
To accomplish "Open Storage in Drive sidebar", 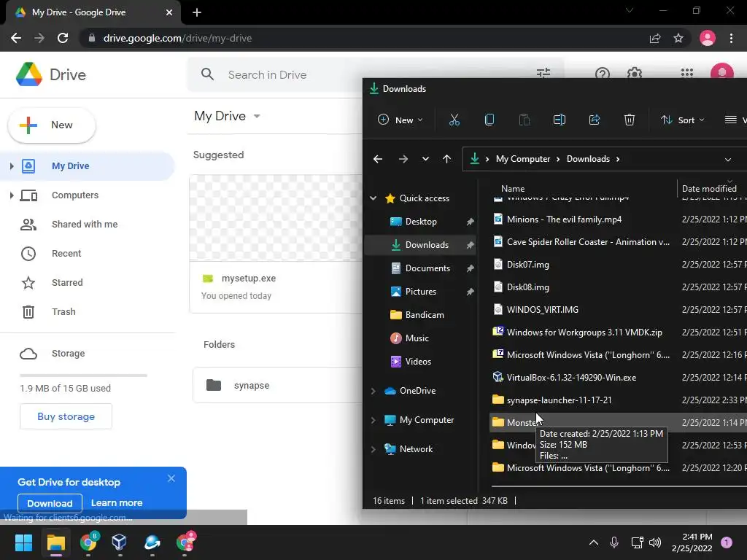I will tap(68, 354).
